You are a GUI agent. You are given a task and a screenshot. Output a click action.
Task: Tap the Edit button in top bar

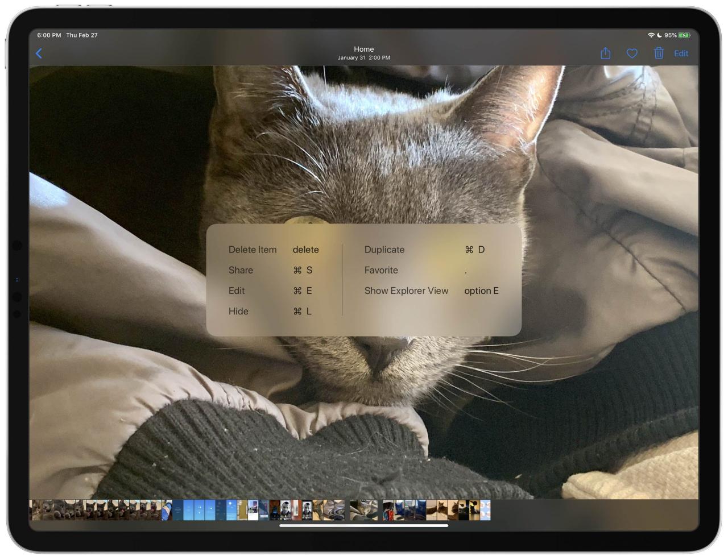[x=681, y=53]
